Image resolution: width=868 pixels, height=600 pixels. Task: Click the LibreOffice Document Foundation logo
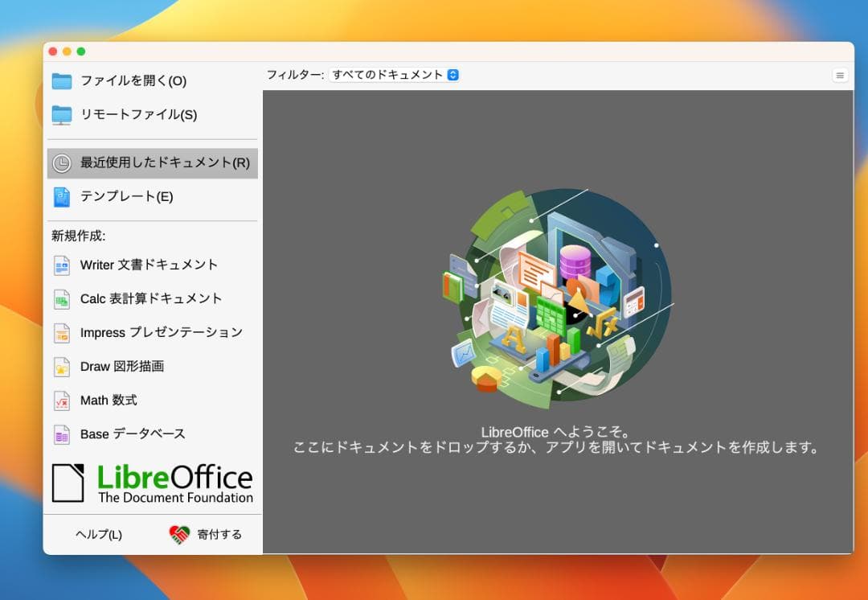[152, 483]
